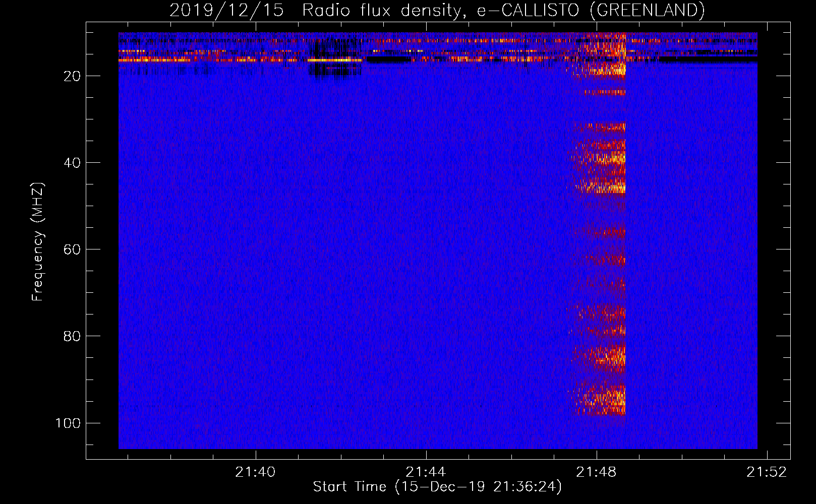Viewport: 816px width, 504px height.
Task: Click the "21:44" time tick label
Action: [426, 472]
